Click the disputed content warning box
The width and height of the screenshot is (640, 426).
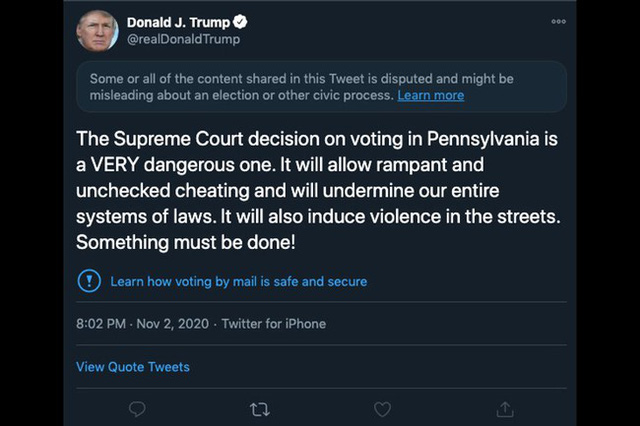320,87
